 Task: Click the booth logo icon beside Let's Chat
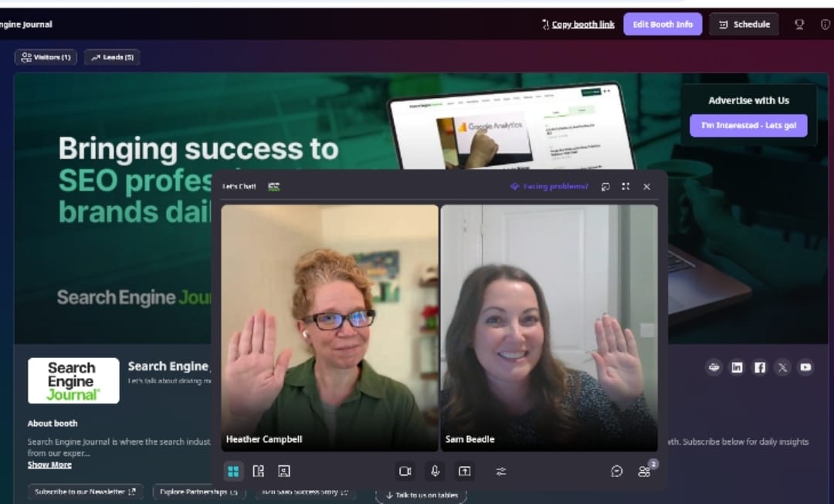coord(274,187)
